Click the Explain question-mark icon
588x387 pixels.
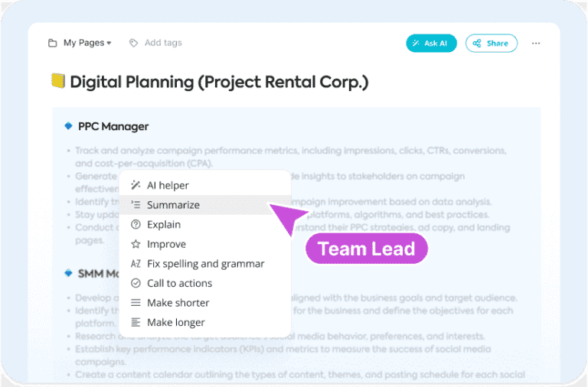(x=136, y=225)
